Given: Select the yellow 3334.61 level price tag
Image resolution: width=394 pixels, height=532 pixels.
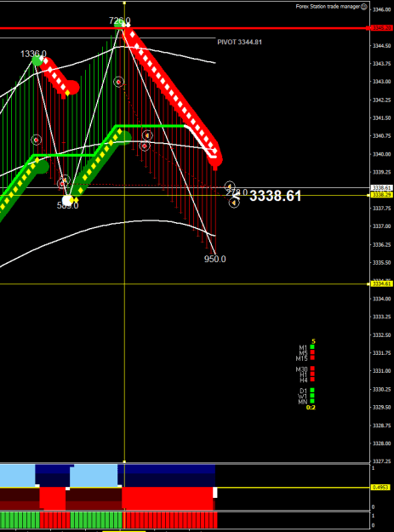Looking at the screenshot, I should tap(382, 283).
